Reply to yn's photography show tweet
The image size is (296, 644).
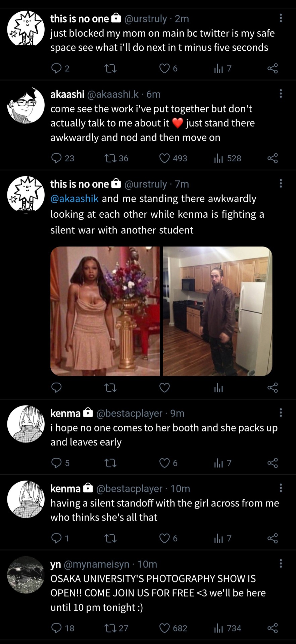click(56, 628)
